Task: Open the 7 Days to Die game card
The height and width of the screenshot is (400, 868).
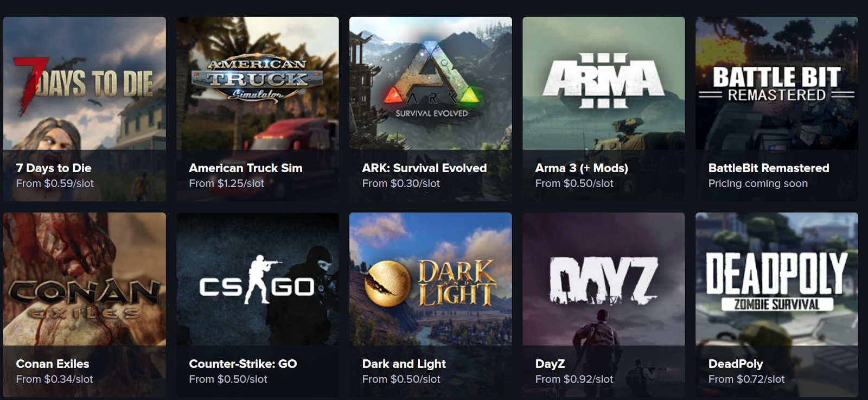Action: coord(85,109)
